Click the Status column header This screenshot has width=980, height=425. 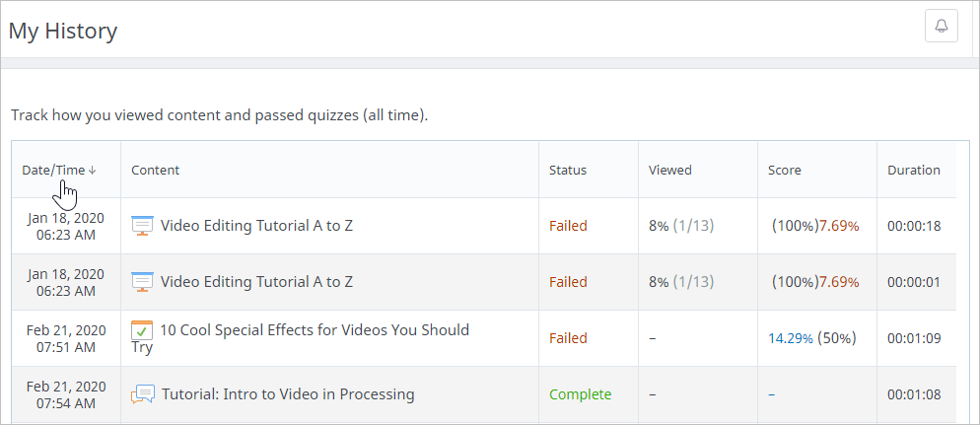pos(568,170)
